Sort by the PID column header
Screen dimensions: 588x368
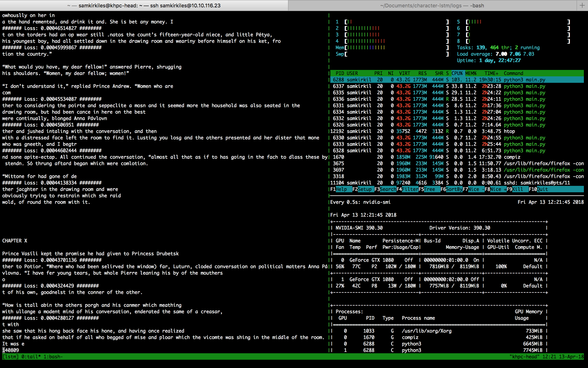click(x=340, y=73)
